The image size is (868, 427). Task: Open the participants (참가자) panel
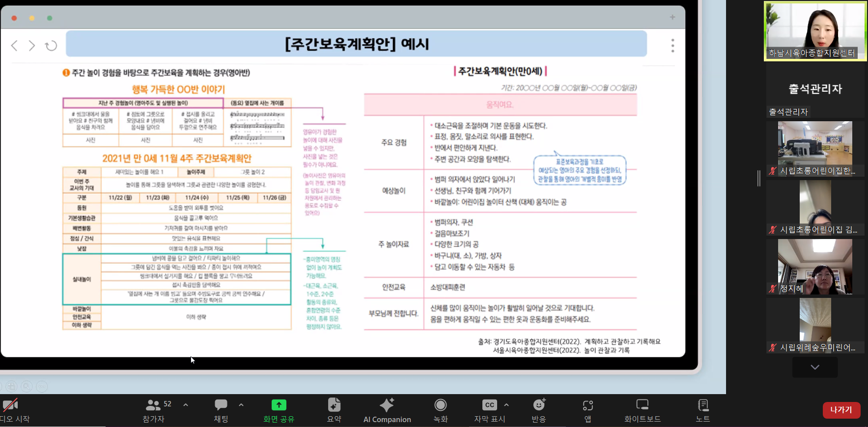tap(154, 410)
